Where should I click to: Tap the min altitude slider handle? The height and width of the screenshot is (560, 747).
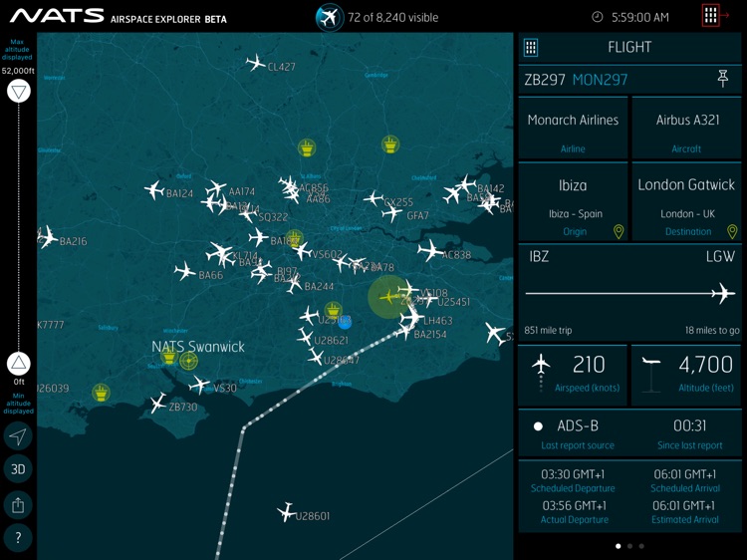tap(19, 364)
